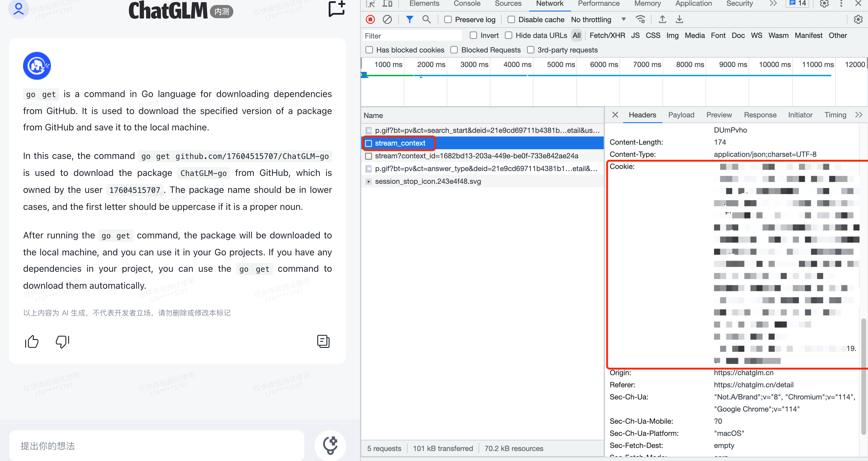
Task: Click the network Filter text field
Action: pos(412,36)
